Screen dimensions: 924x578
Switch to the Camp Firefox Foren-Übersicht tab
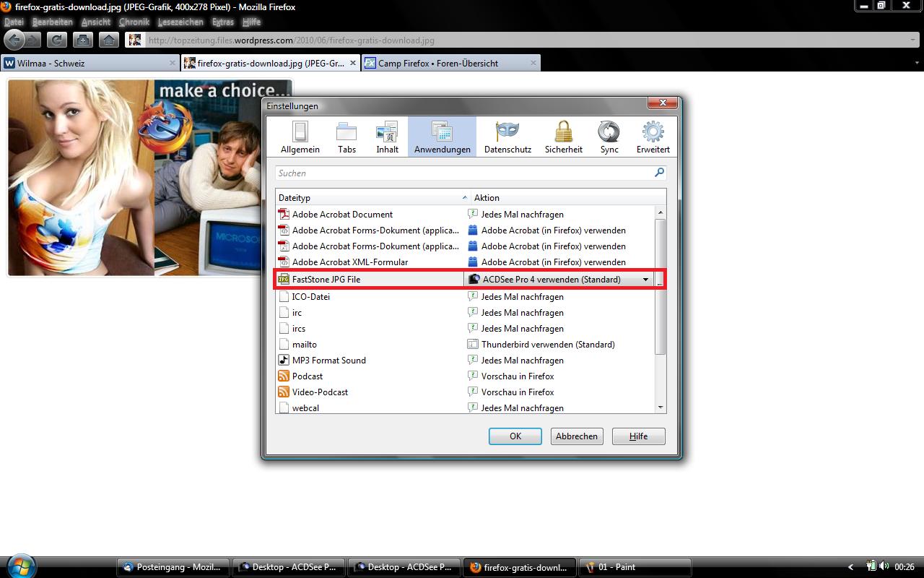[451, 63]
